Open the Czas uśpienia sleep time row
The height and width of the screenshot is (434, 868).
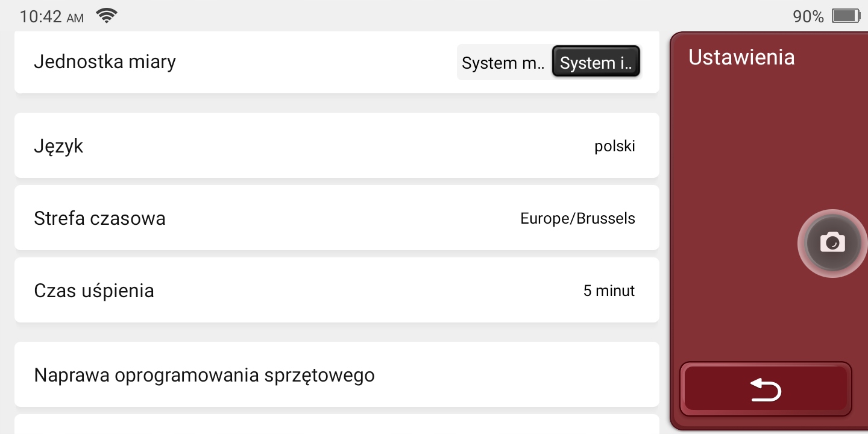point(336,291)
